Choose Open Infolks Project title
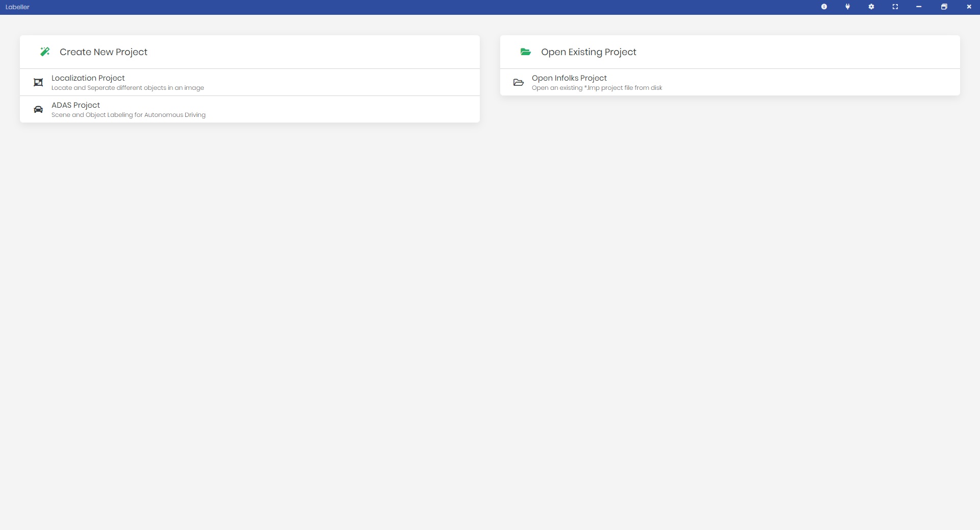The width and height of the screenshot is (980, 530). pyautogui.click(x=569, y=78)
